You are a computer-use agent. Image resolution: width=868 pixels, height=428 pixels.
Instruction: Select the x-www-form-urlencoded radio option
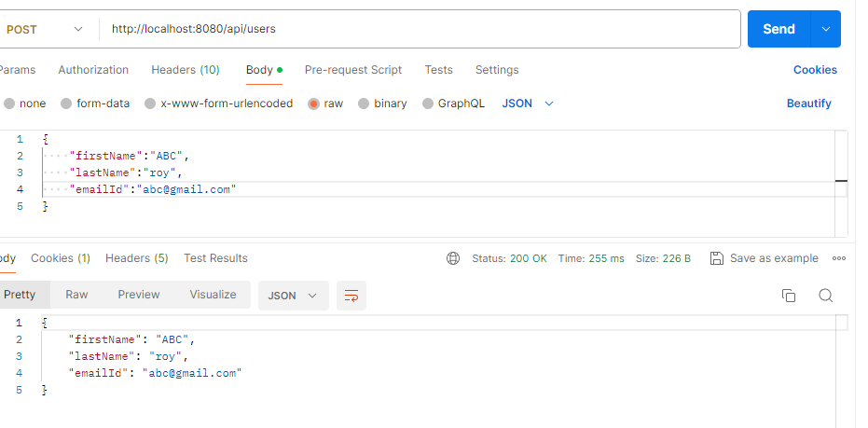(x=150, y=104)
